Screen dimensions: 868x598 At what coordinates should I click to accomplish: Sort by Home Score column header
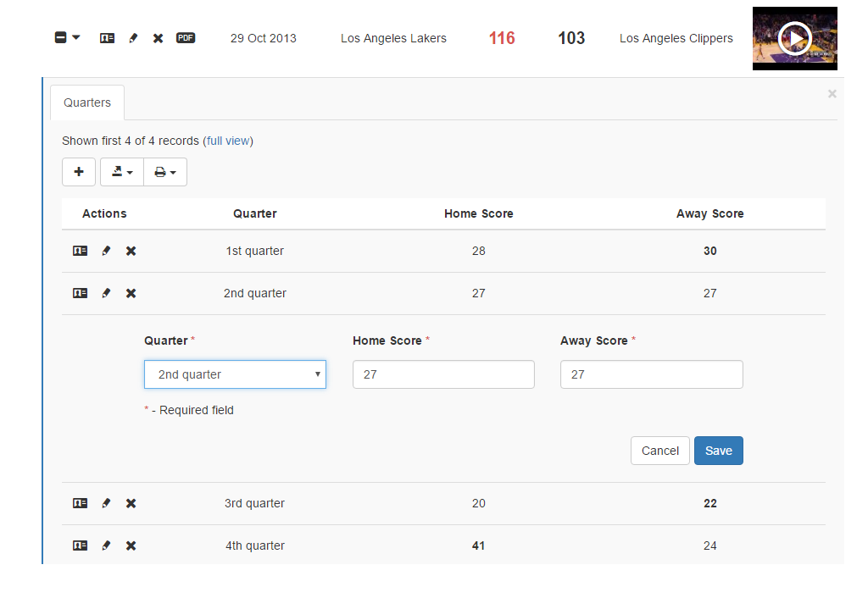(x=478, y=213)
